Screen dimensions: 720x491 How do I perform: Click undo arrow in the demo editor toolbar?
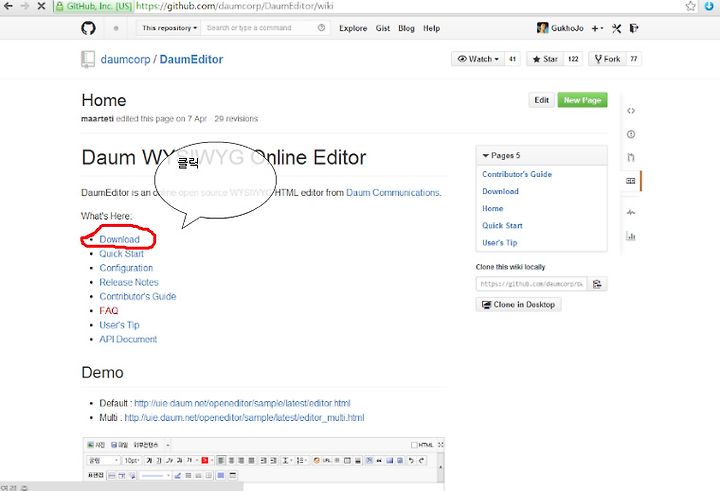[x=411, y=460]
